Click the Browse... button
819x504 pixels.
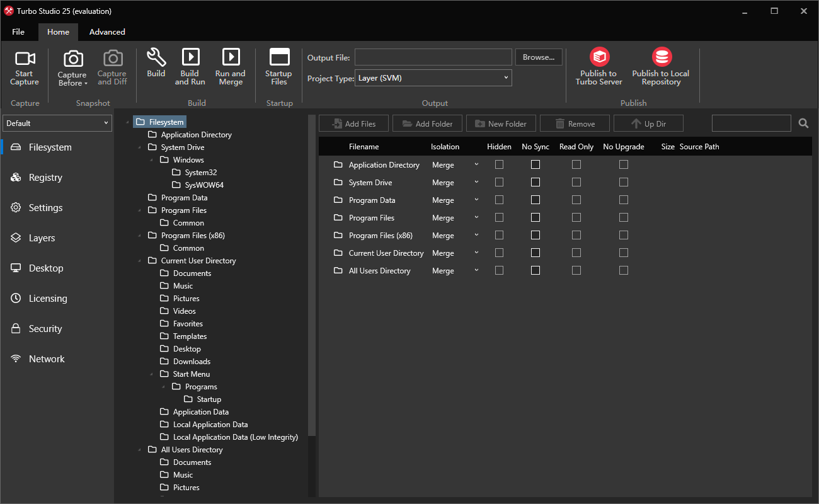[x=539, y=57]
